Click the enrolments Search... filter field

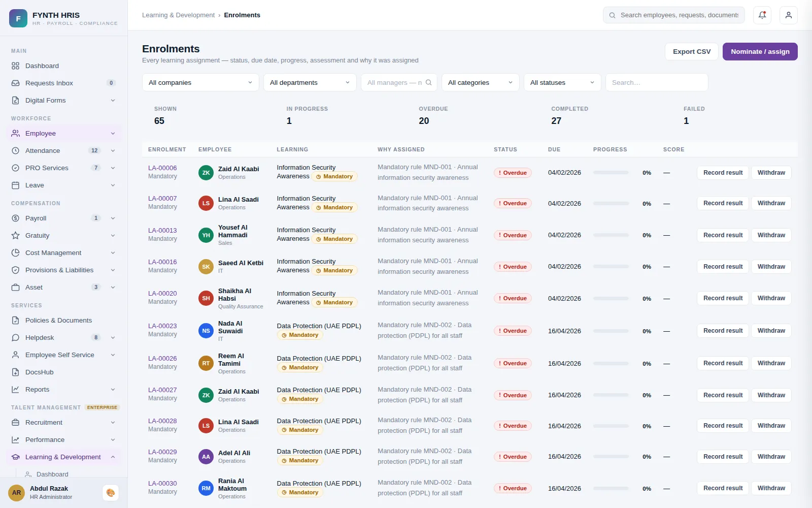point(657,82)
